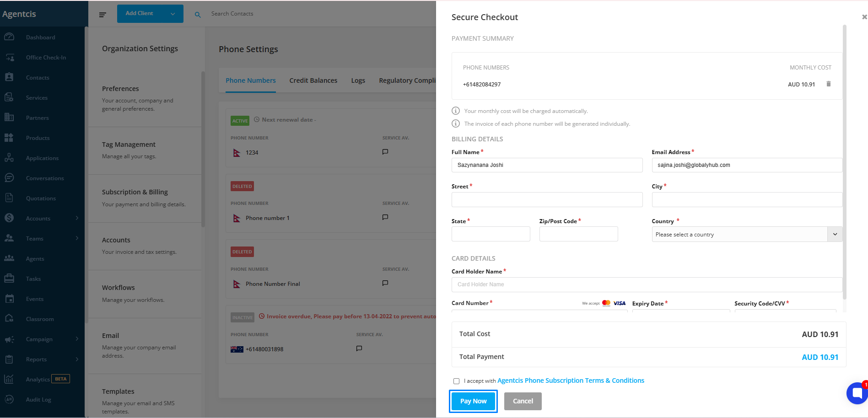Focus the City input field

click(747, 199)
